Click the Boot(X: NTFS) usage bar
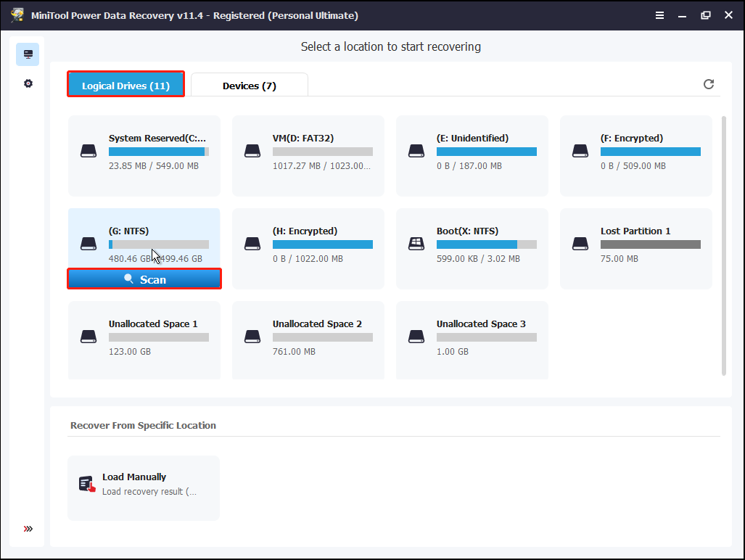This screenshot has height=560, width=745. [487, 244]
